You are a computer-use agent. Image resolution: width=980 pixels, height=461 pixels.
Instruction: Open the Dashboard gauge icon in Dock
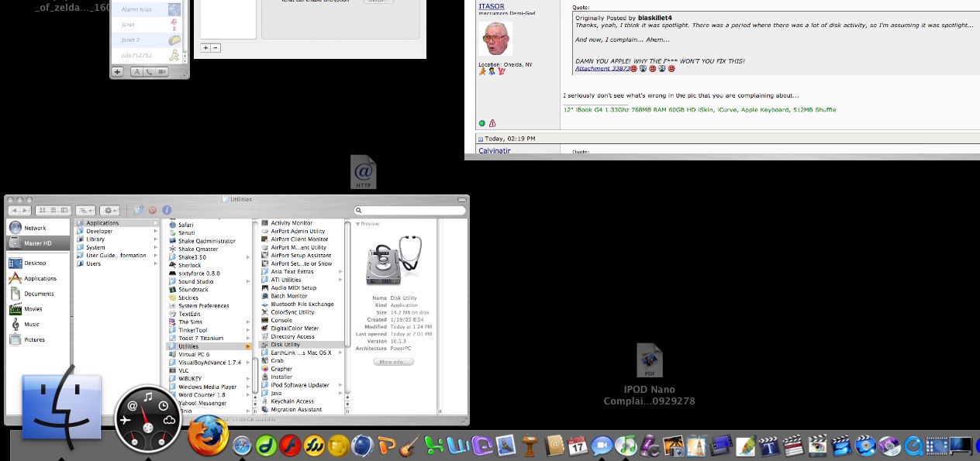point(147,419)
